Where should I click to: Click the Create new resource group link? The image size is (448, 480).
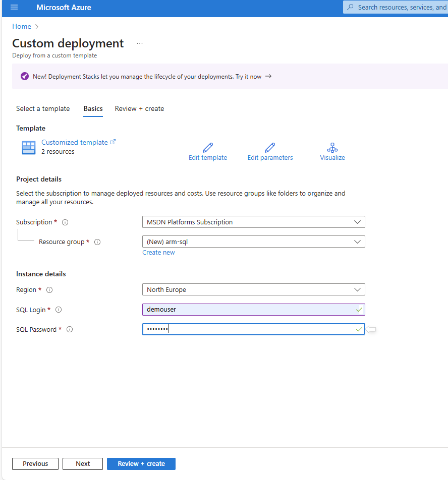[x=158, y=253]
